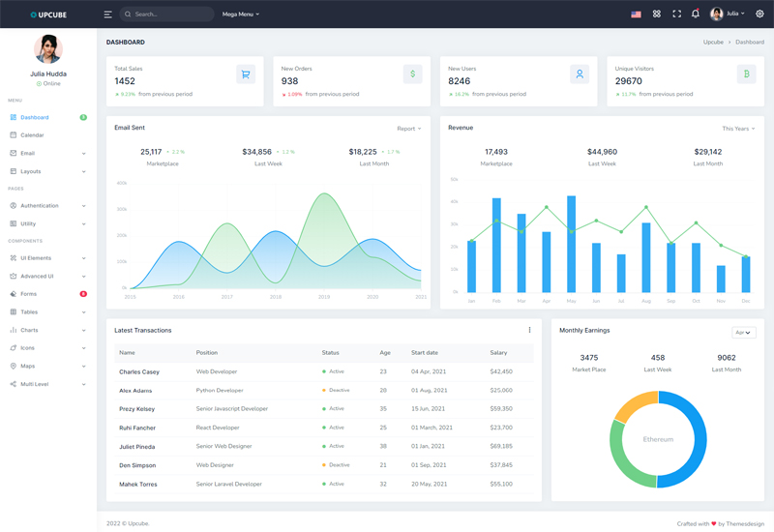The height and width of the screenshot is (532, 774).
Task: Expand the Report dropdown in Email Sent
Action: click(x=408, y=129)
